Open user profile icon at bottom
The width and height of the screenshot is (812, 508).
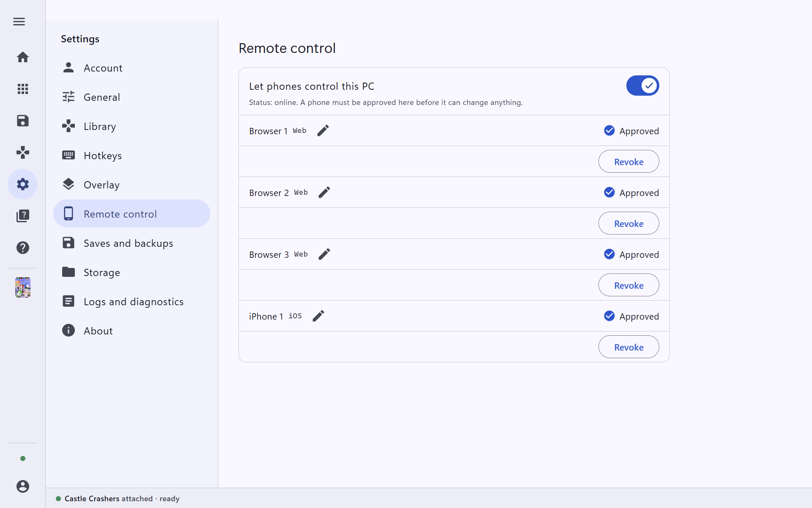coord(23,486)
